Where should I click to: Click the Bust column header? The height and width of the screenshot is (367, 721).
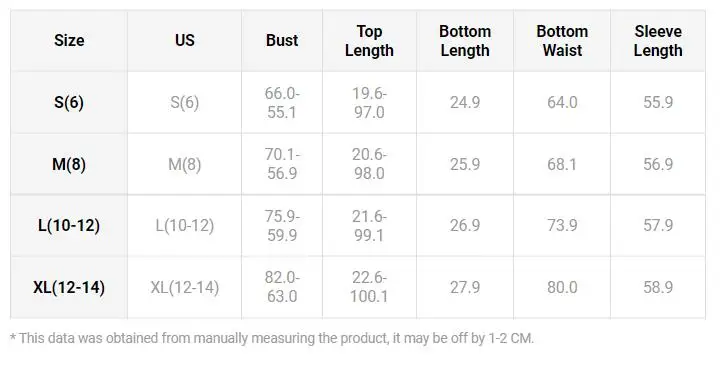(282, 40)
